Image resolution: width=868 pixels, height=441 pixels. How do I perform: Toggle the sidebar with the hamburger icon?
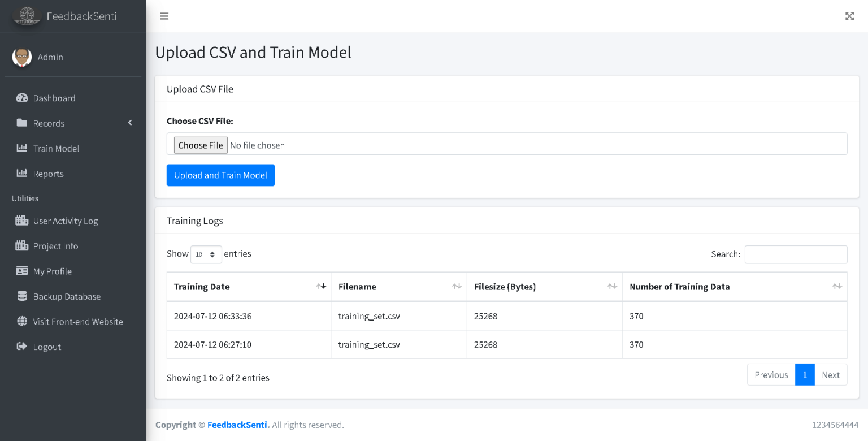point(164,16)
